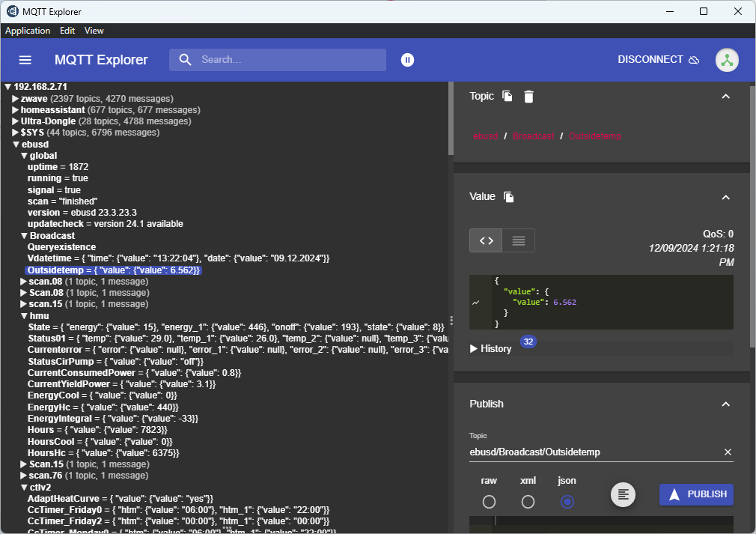Collapse the Broadcast topic node

[24, 236]
